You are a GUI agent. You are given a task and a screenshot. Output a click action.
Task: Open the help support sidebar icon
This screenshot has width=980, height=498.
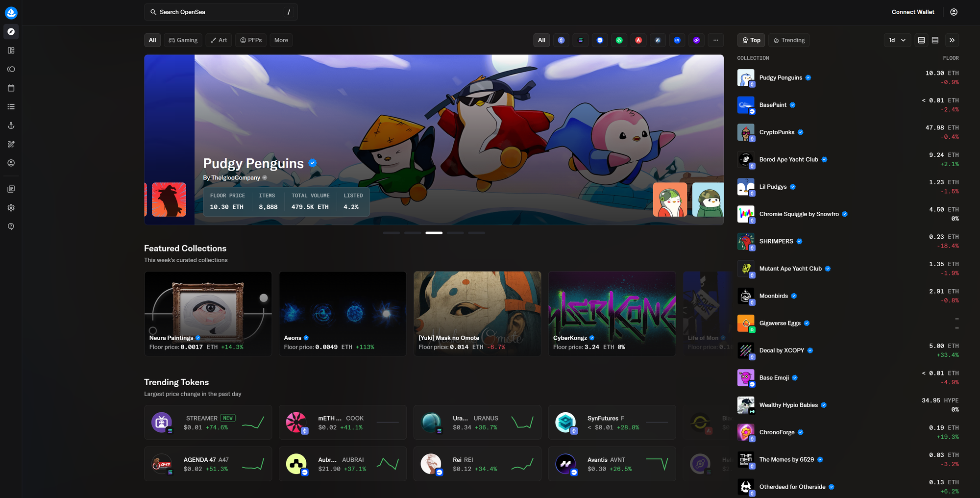(x=11, y=226)
